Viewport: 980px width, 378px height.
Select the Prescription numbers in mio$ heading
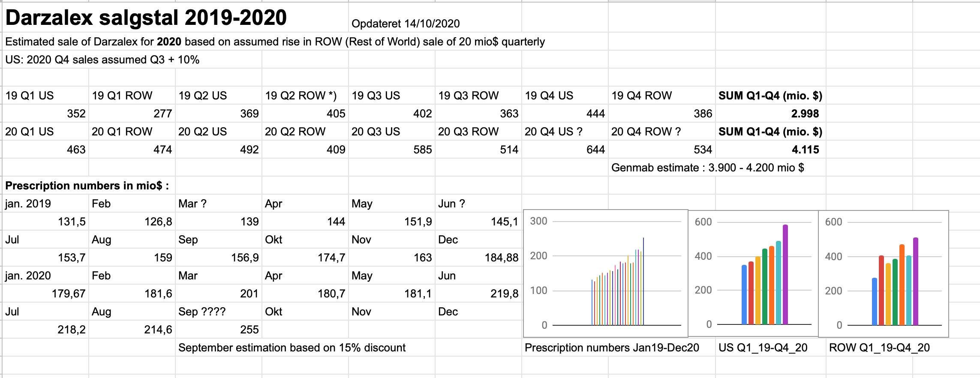[x=87, y=186]
